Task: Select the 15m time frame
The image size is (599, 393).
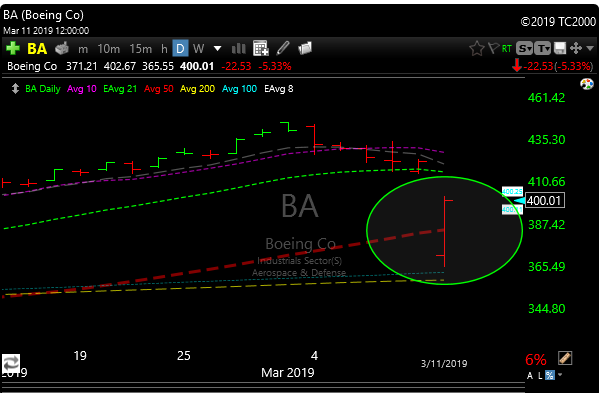Action: 140,49
